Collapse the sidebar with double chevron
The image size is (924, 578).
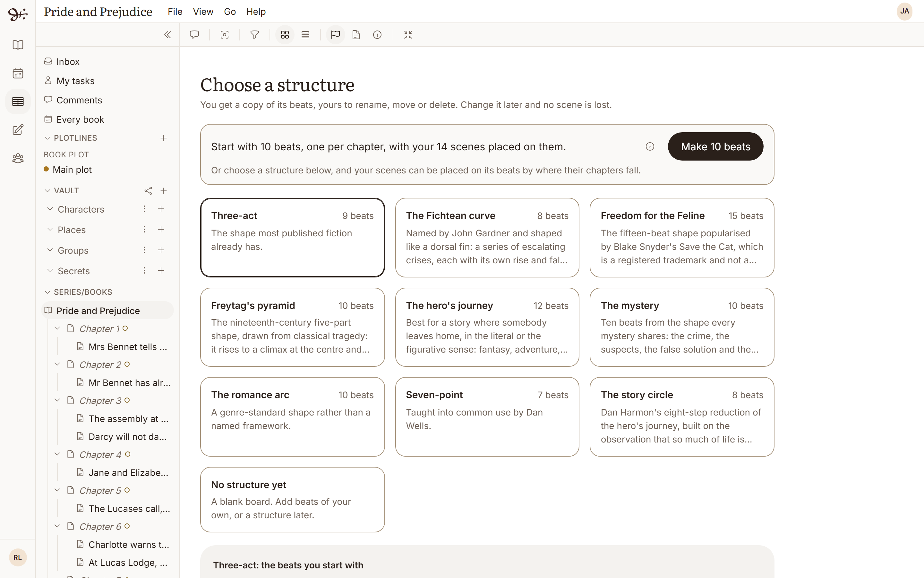click(x=167, y=35)
